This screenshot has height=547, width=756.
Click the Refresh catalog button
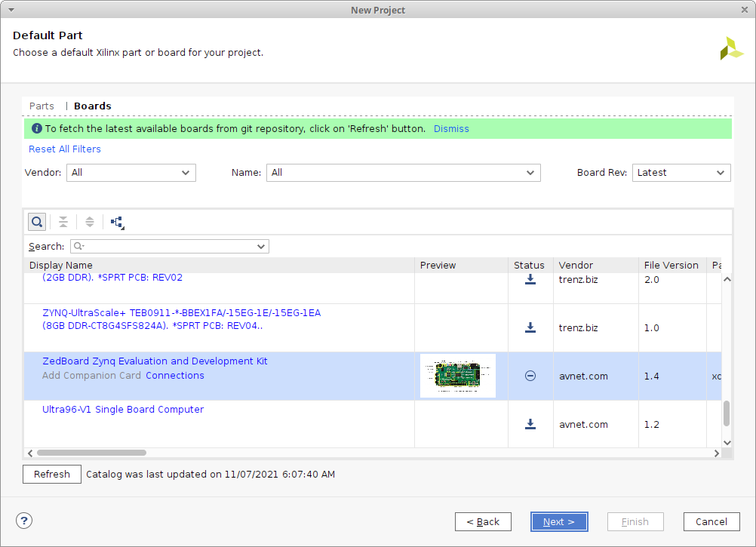coord(52,475)
